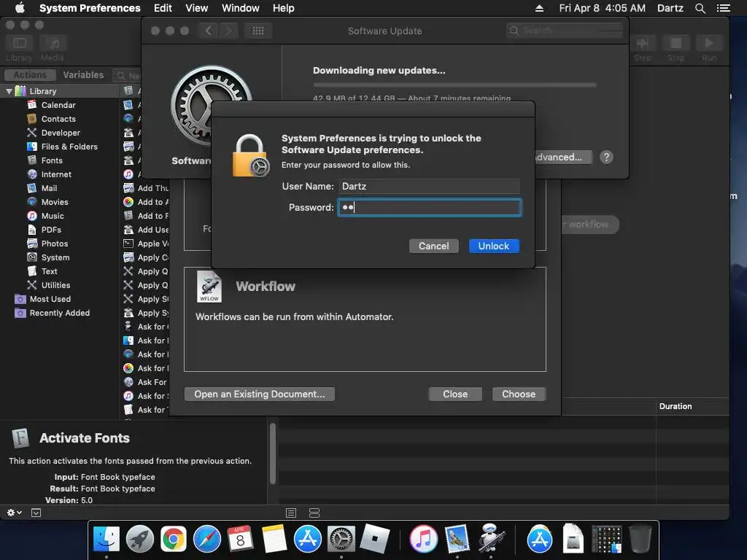The width and height of the screenshot is (747, 560).
Task: Open the Edit menu
Action: [x=163, y=8]
